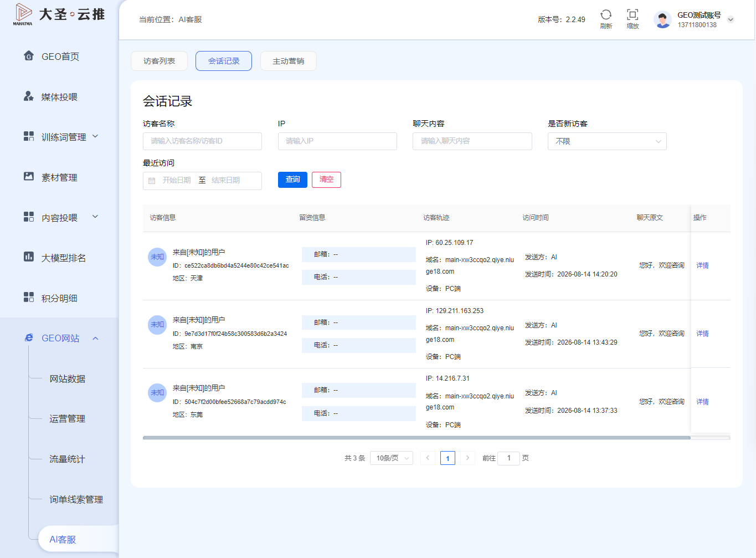Image resolution: width=756 pixels, height=558 pixels.
Task: Open 流量统计 menu item
Action: point(67,459)
